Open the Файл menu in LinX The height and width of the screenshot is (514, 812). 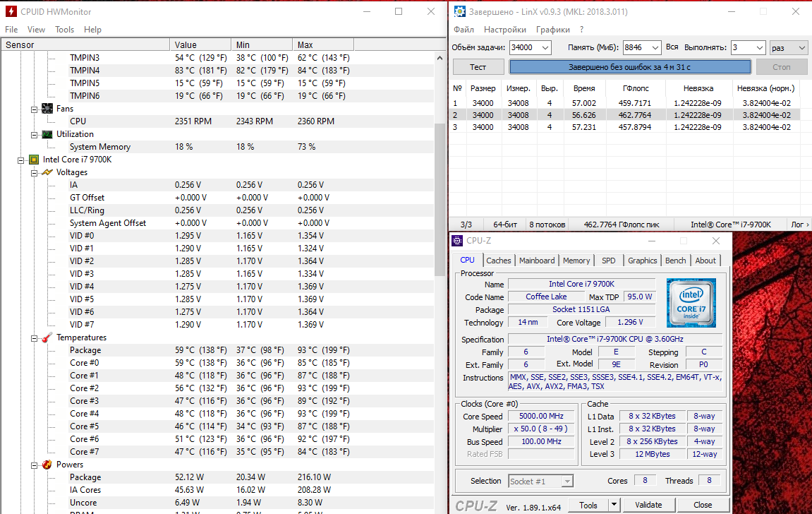(464, 30)
